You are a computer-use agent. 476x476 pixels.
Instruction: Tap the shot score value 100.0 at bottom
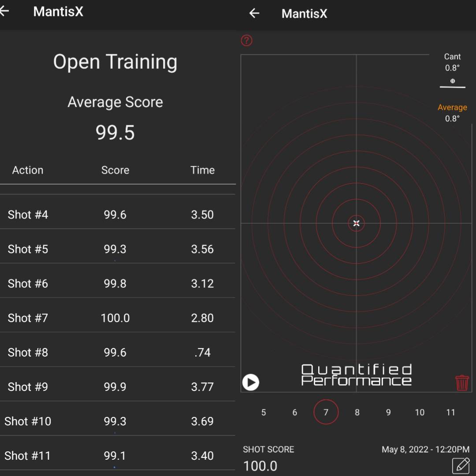[260, 466]
